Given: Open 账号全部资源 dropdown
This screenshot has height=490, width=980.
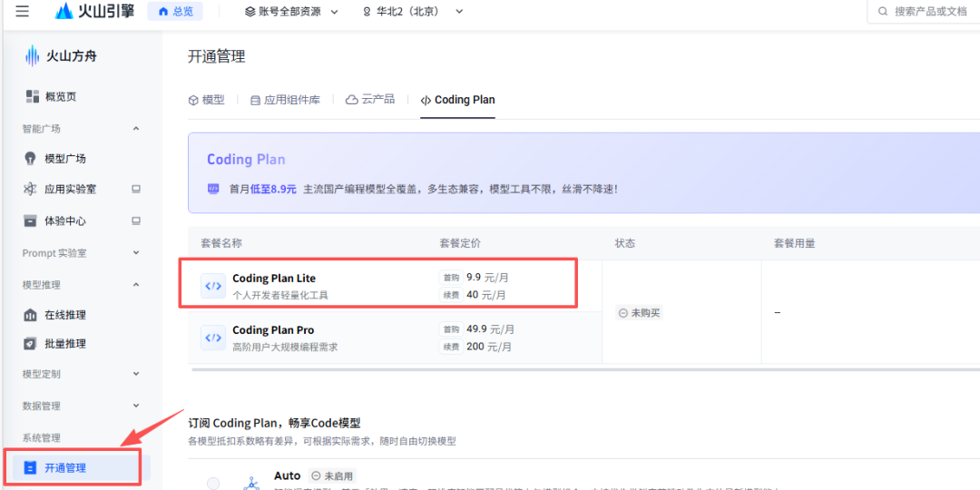Looking at the screenshot, I should click(291, 11).
